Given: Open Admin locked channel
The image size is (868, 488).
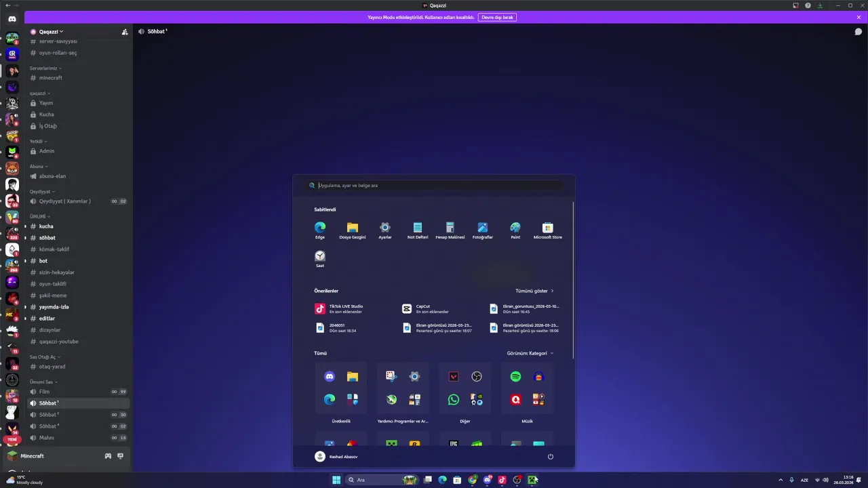Looking at the screenshot, I should 78,151.
